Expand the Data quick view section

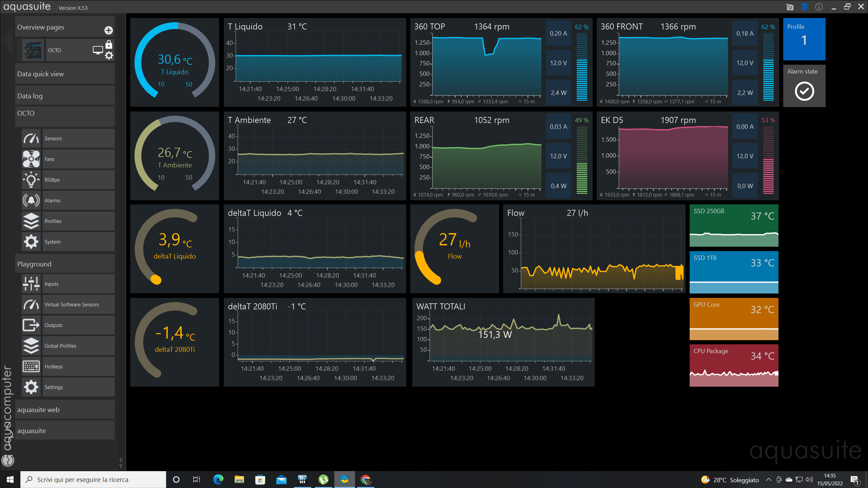pyautogui.click(x=65, y=74)
